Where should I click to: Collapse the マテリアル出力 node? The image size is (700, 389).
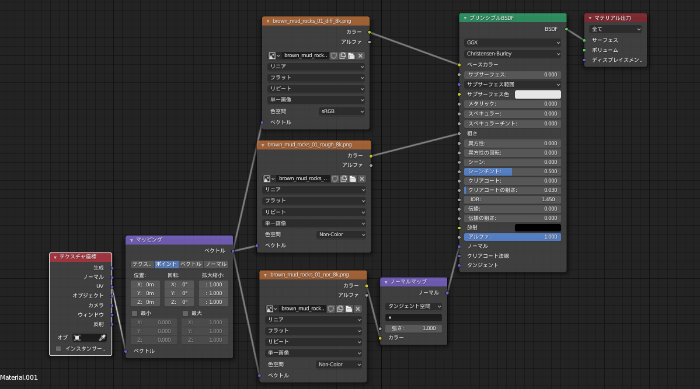click(x=590, y=18)
